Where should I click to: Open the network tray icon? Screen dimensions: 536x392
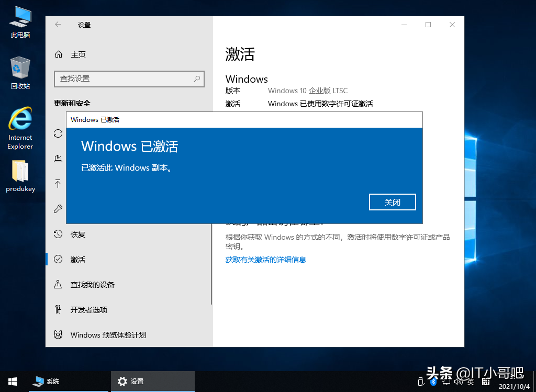coord(446,382)
